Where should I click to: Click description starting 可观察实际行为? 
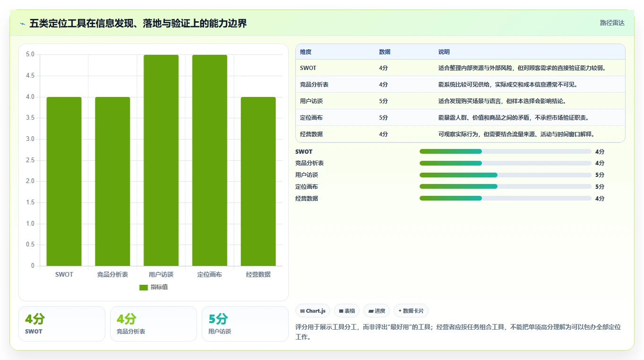(516, 134)
